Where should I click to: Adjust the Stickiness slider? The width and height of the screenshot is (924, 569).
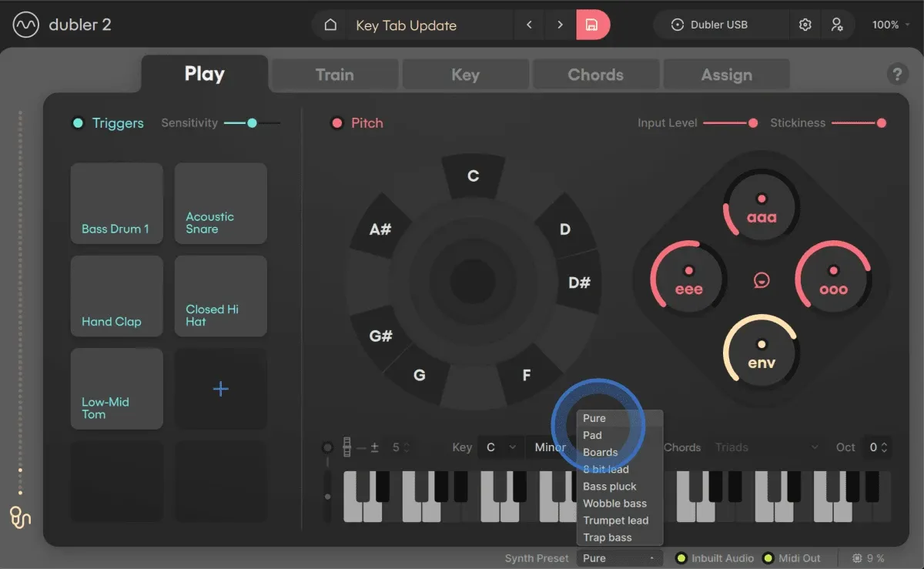[x=859, y=123]
